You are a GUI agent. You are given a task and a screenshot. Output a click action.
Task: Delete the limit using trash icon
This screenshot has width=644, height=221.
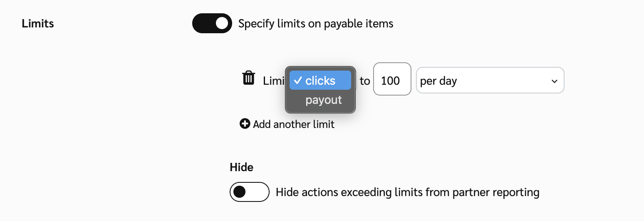click(x=249, y=78)
